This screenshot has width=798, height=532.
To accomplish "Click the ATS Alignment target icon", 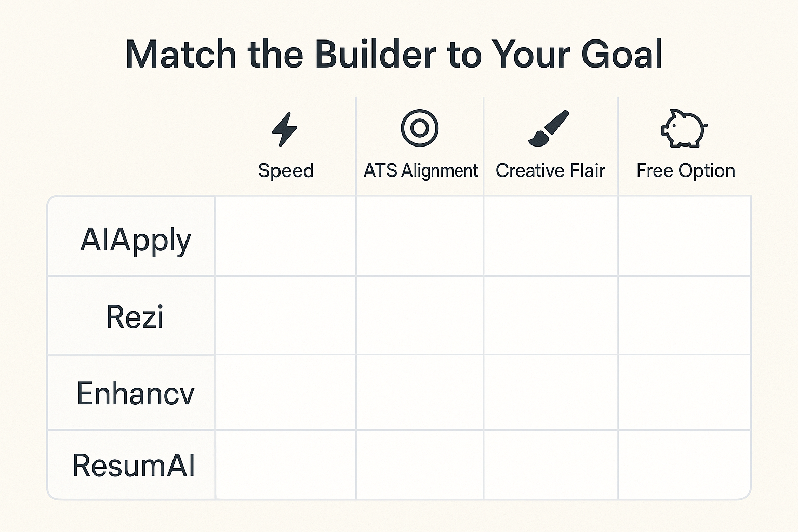I will tap(420, 128).
